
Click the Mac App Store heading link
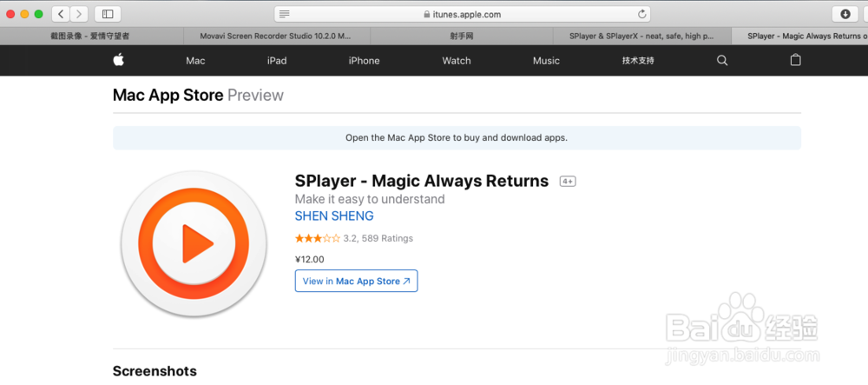168,96
